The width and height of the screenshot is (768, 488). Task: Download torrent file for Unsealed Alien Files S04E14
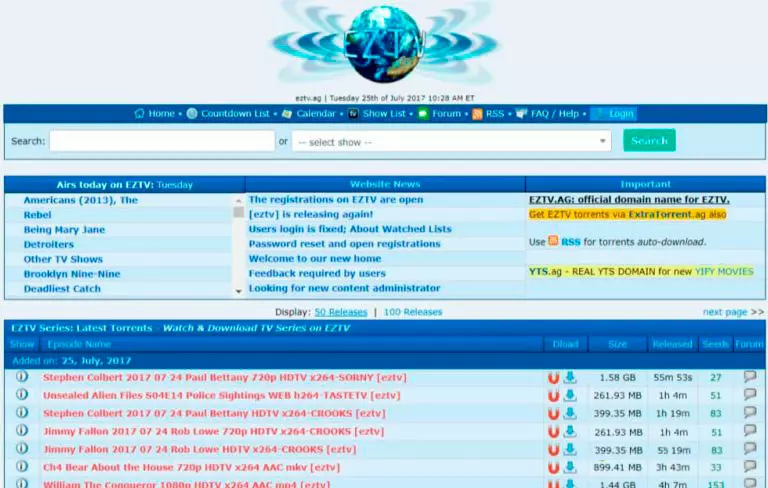(x=570, y=395)
